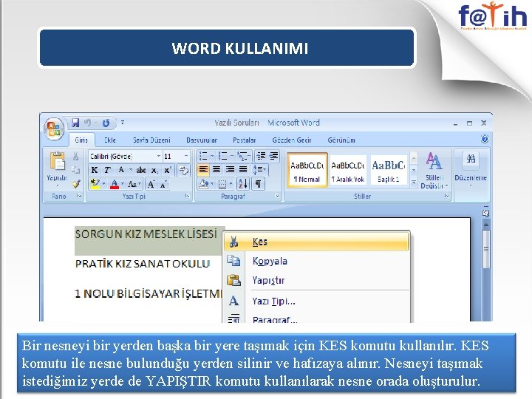Open Word help question mark icon
This screenshot has width=532, height=399.
coord(485,139)
